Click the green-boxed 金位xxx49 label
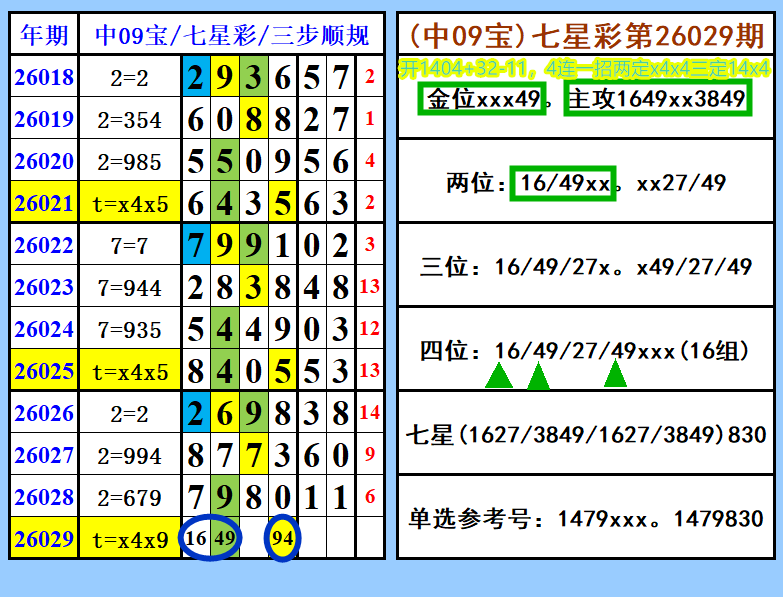This screenshot has height=597, width=783. pos(483,99)
